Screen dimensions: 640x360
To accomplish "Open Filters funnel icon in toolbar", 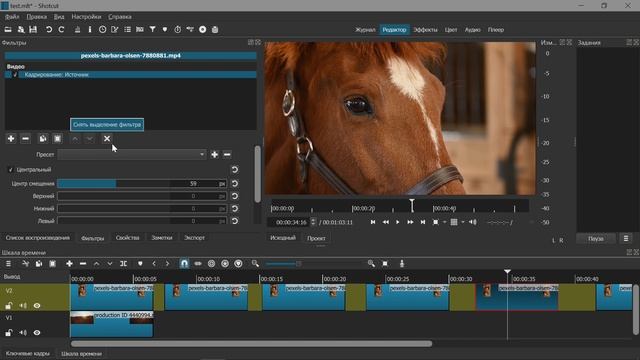I will click(152, 29).
